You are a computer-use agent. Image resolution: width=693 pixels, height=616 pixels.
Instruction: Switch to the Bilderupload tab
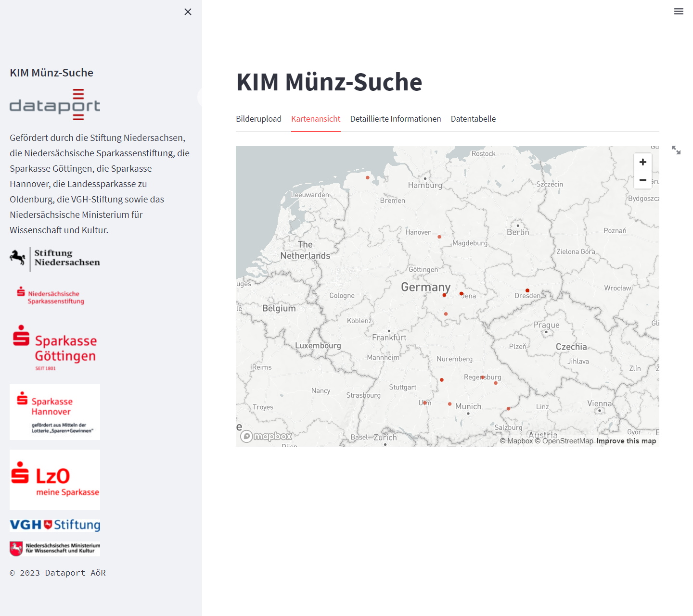point(258,119)
